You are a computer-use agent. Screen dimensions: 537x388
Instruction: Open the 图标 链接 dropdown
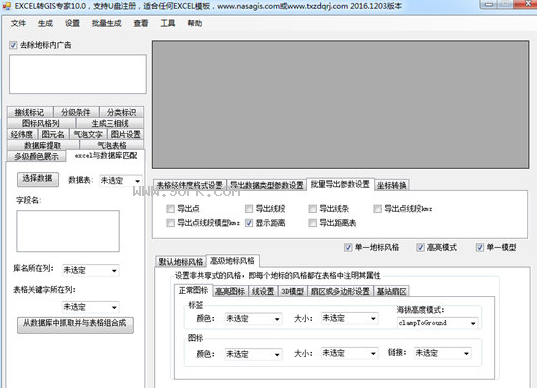coord(442,353)
